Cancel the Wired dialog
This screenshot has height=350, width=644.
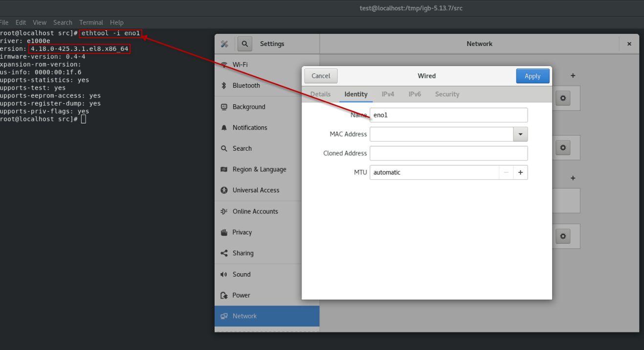point(321,76)
